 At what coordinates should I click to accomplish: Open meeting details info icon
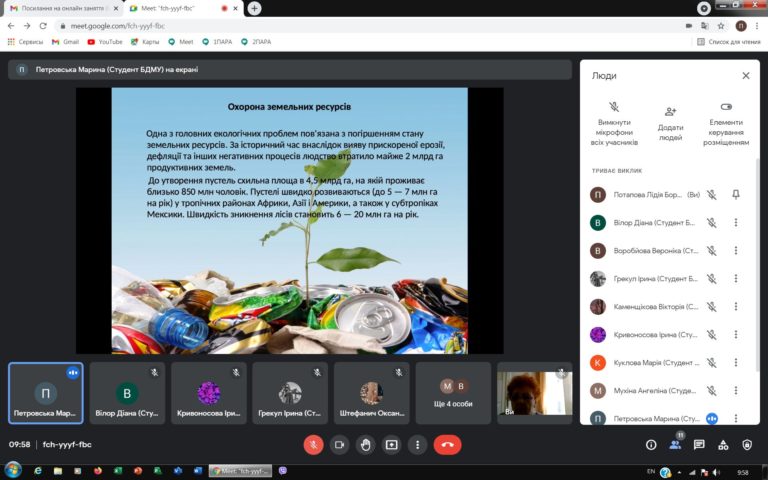click(651, 445)
